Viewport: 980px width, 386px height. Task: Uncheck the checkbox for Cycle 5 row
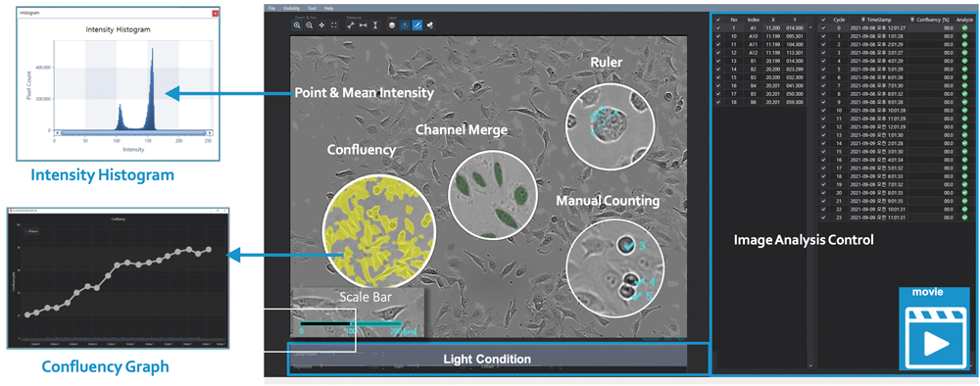point(824,70)
